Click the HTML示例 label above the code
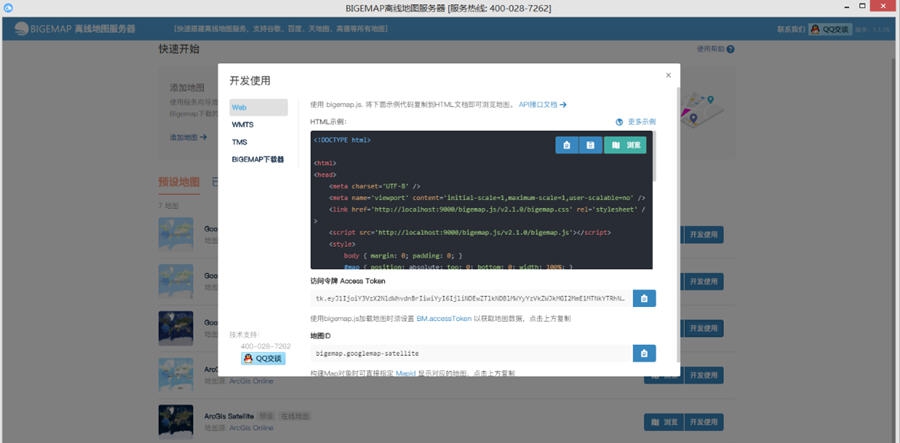 point(328,122)
